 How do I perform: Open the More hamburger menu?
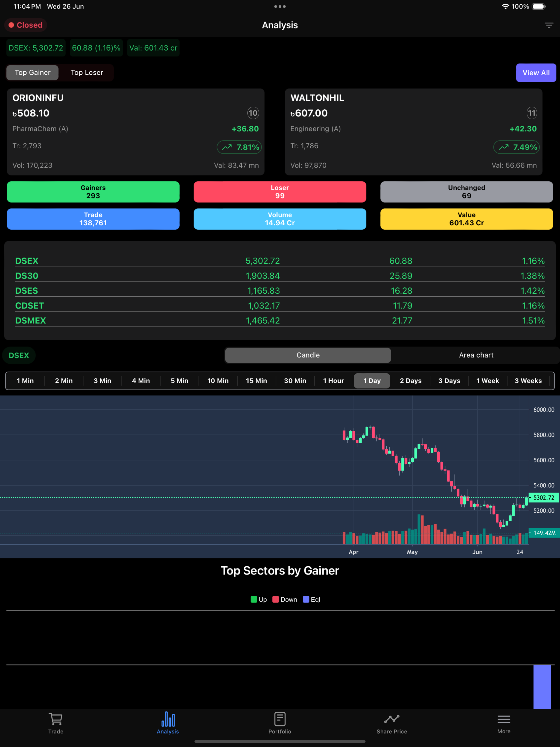(504, 719)
